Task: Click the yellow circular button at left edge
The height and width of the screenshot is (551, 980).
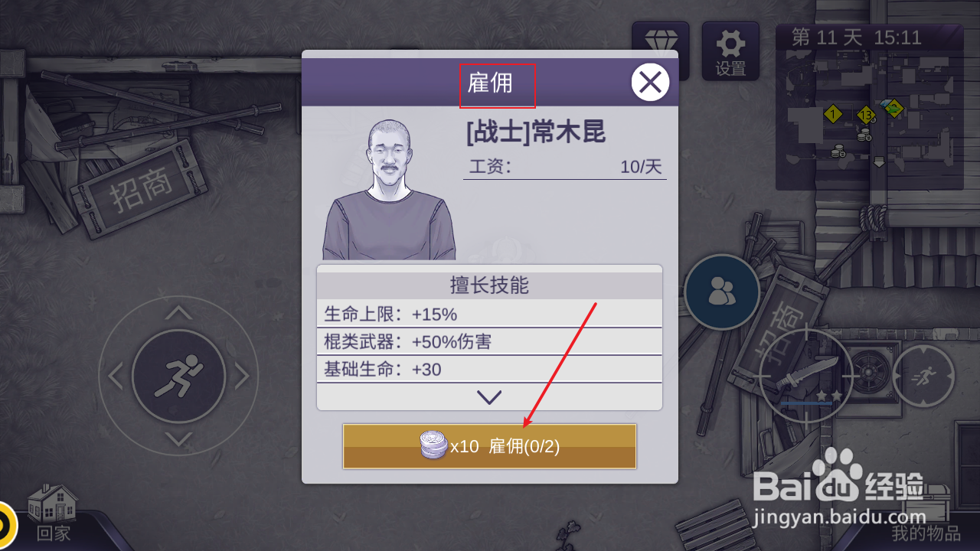Action: click(x=6, y=525)
